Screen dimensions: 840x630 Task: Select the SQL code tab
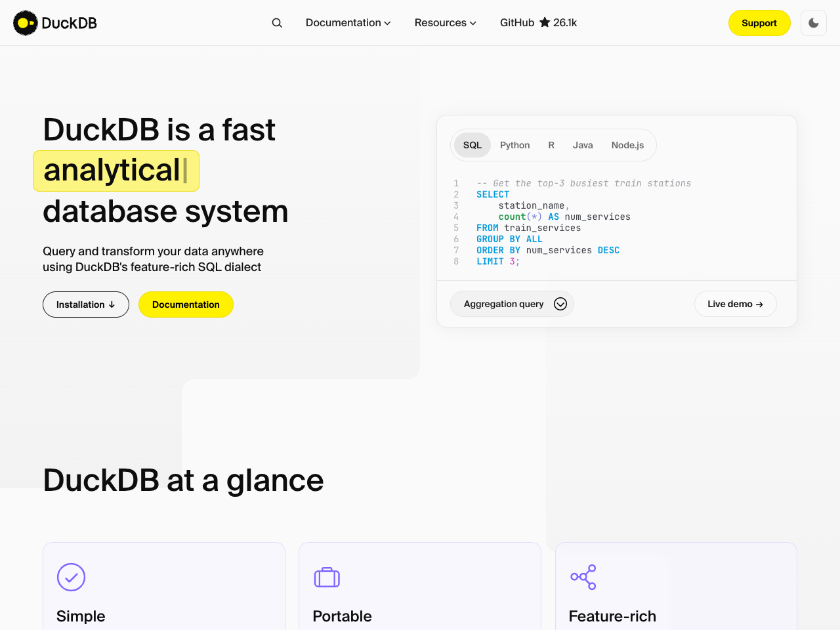pos(472,145)
